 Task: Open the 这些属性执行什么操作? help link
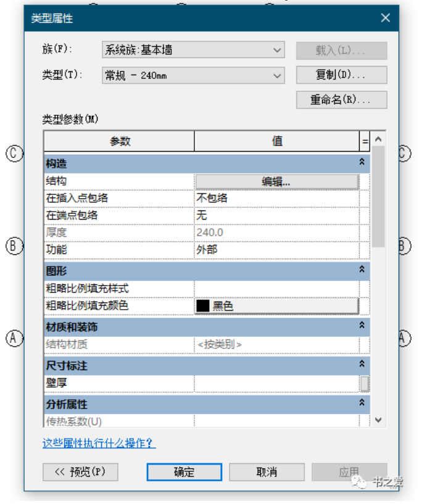[99, 444]
